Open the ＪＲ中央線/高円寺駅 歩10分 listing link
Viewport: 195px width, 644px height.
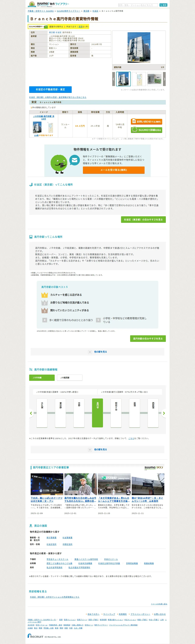(44, 118)
